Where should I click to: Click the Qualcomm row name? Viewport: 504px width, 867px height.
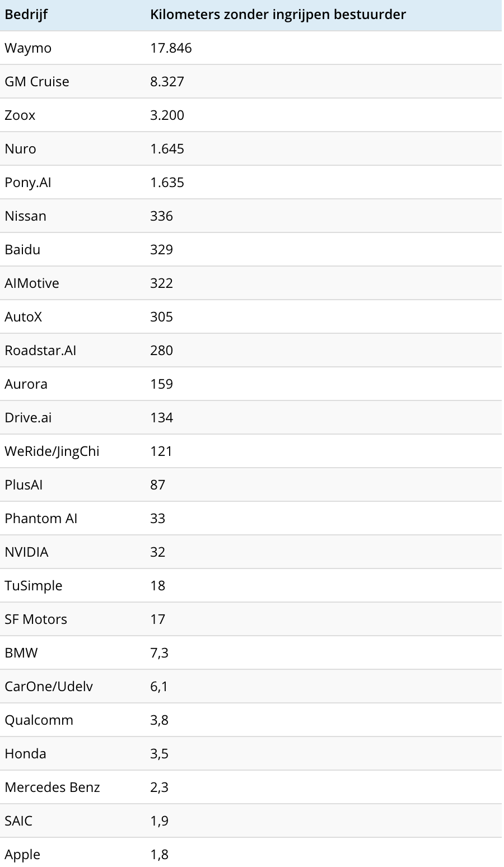point(39,720)
